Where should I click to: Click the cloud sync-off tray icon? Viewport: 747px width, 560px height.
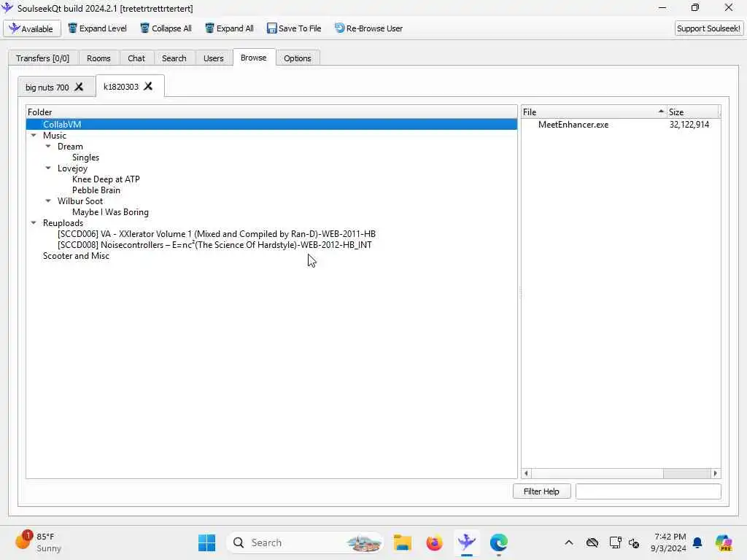[592, 542]
